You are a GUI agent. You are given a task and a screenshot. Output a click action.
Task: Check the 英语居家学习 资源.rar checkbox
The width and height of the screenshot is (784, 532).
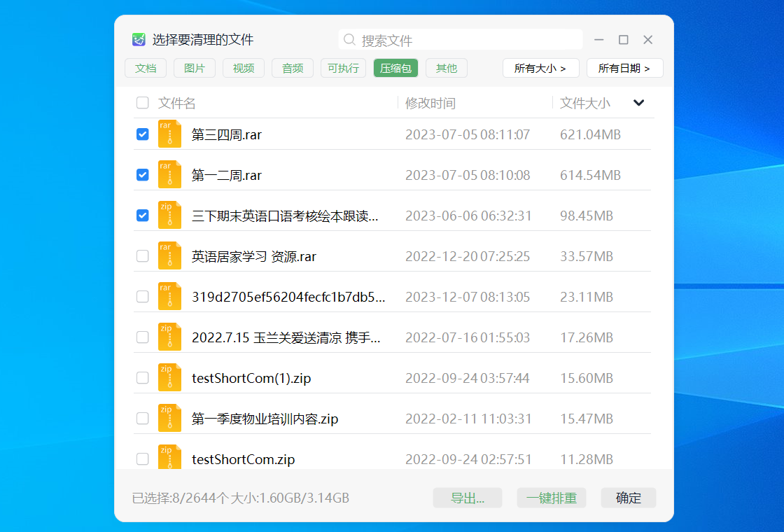pos(143,256)
